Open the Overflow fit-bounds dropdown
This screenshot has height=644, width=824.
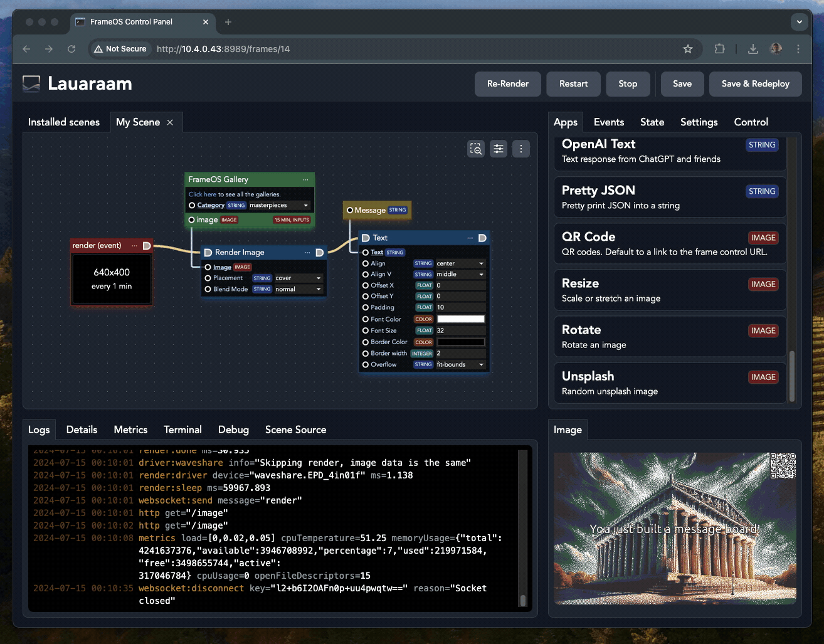460,364
